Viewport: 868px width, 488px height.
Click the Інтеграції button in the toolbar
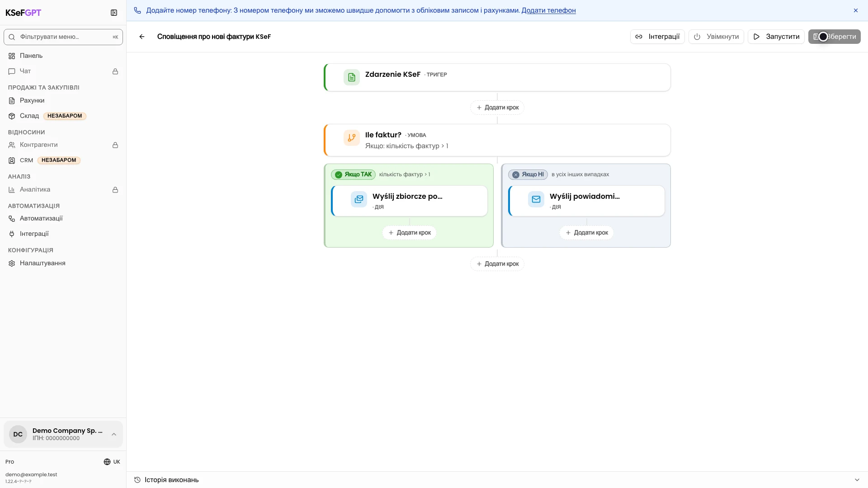click(x=657, y=37)
